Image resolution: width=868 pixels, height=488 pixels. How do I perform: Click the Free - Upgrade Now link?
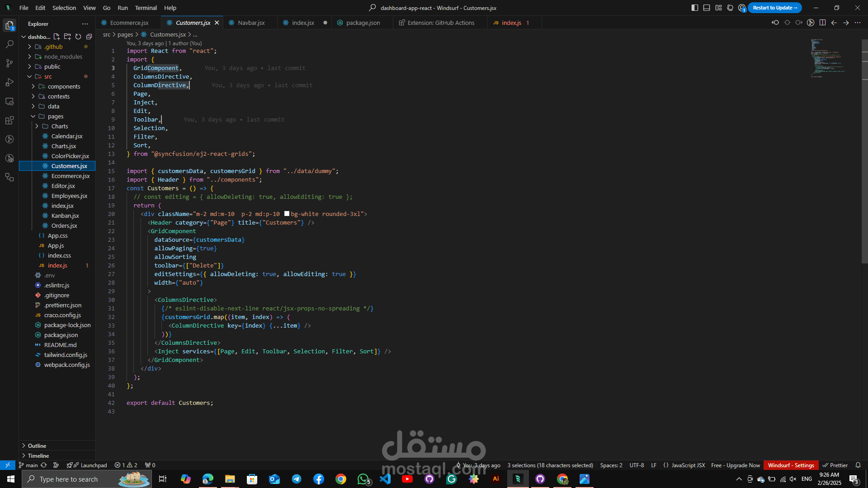point(735,465)
